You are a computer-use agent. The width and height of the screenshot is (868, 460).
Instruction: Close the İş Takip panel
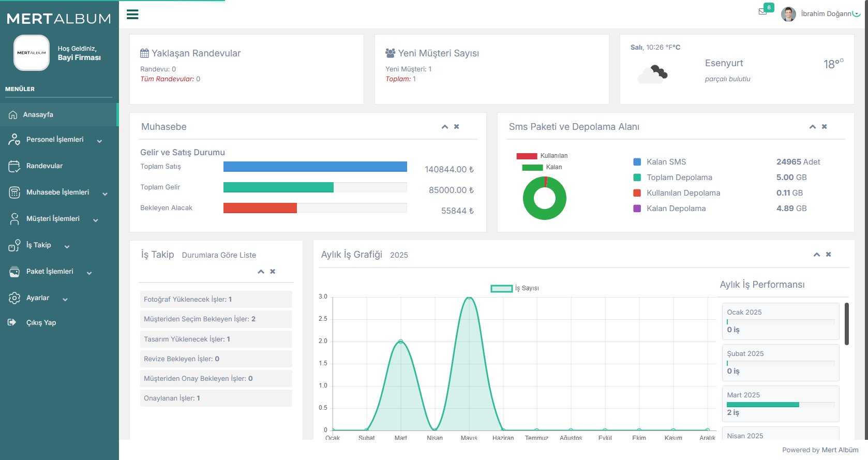273,272
